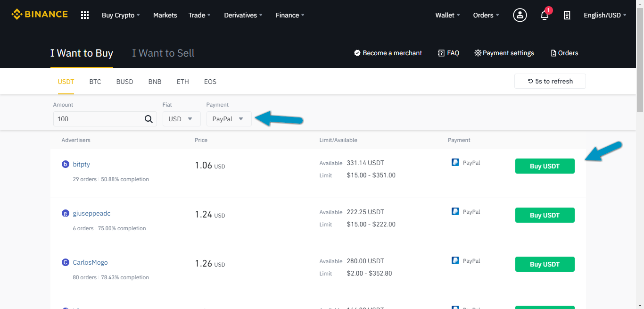Open P2P Orders link with document icon

[564, 53]
